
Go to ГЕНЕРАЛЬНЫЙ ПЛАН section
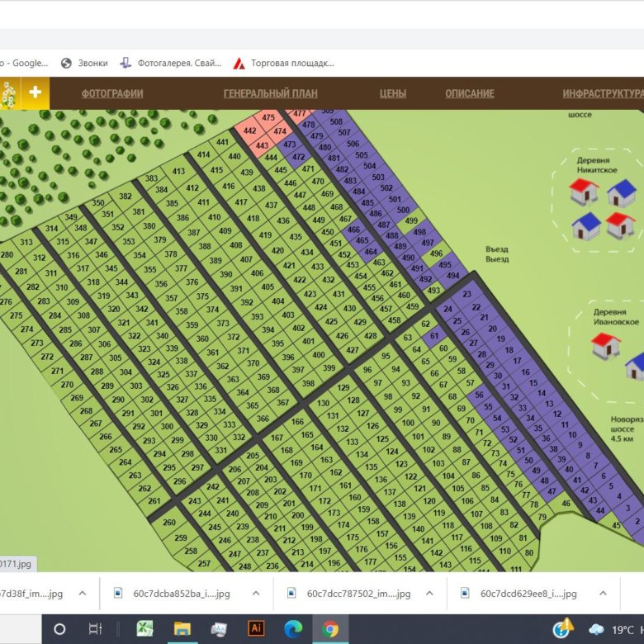pyautogui.click(x=270, y=93)
